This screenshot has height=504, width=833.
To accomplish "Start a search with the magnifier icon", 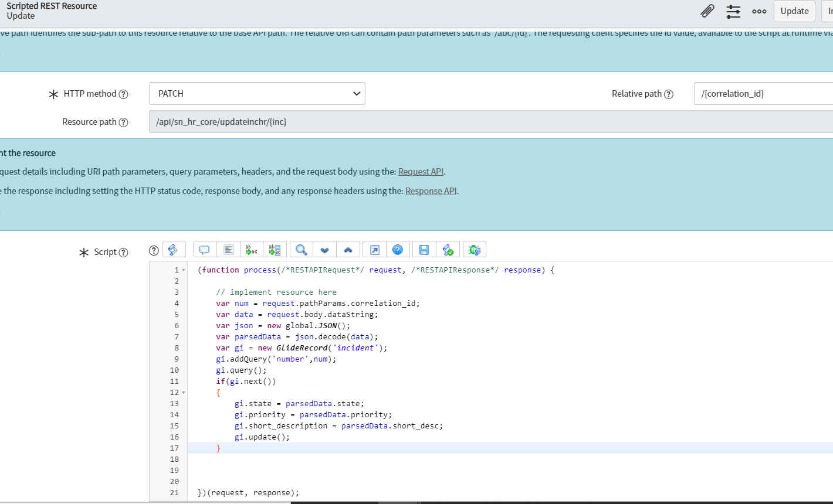I will coord(300,249).
